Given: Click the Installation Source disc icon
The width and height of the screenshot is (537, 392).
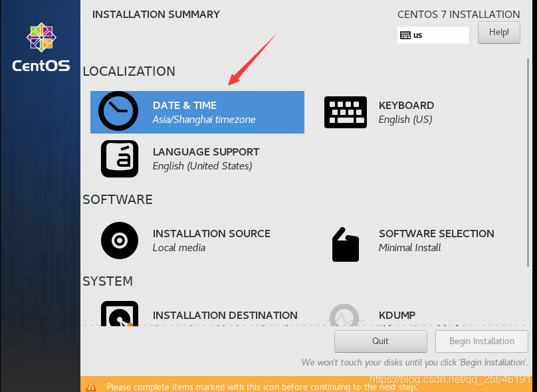Looking at the screenshot, I should (x=120, y=241).
